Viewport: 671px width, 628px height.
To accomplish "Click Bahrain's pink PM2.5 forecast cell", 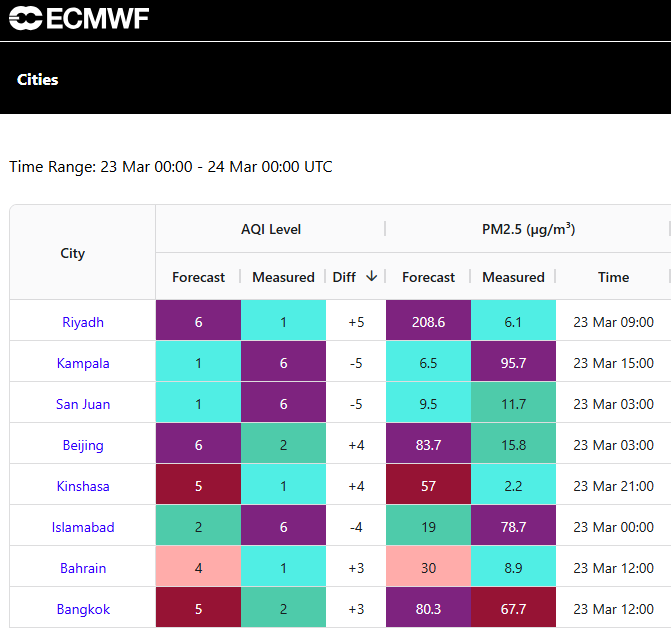I will click(428, 568).
